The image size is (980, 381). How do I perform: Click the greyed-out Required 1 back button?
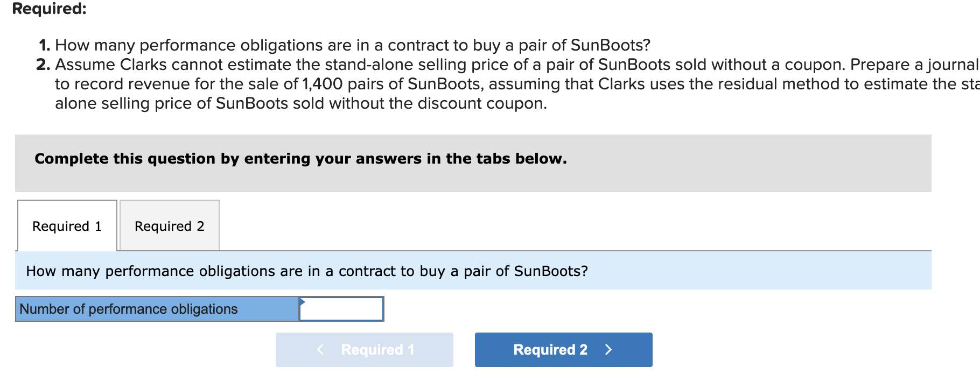click(365, 350)
